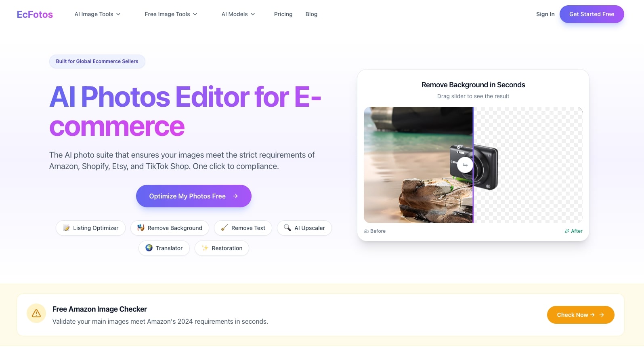Click the Remove Text broom icon
Screen dimensions: 644x348
pyautogui.click(x=224, y=228)
